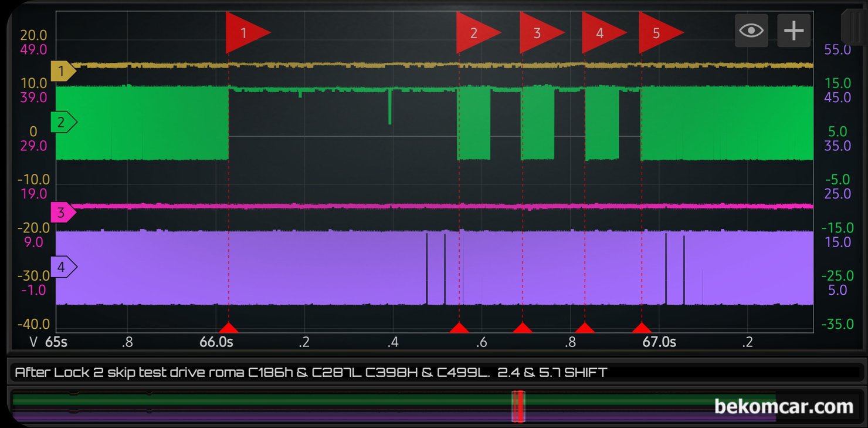
Task: Click bottom red triangle of cursor 1
Action: [x=229, y=328]
